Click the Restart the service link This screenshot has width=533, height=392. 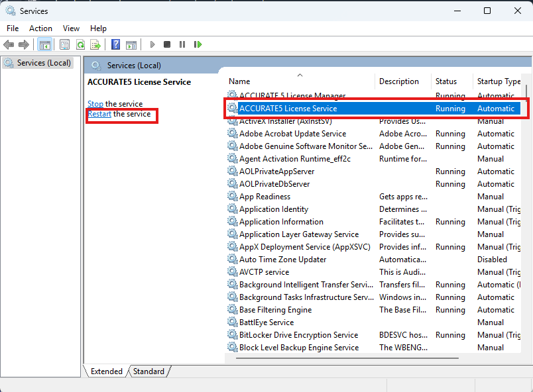99,115
